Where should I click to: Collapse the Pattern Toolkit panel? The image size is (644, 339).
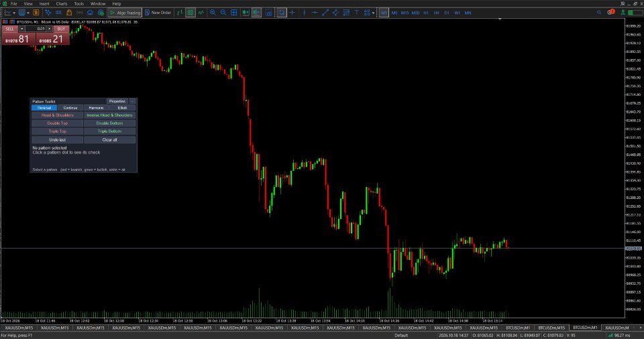tap(132, 101)
